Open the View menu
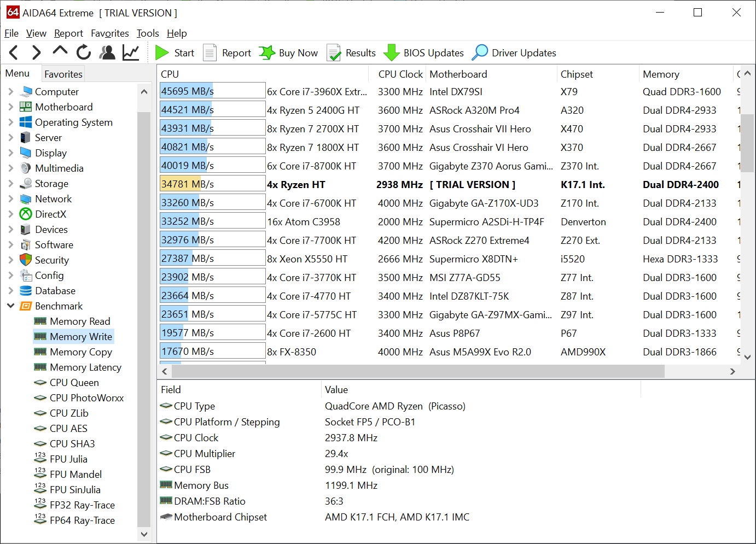 point(36,33)
